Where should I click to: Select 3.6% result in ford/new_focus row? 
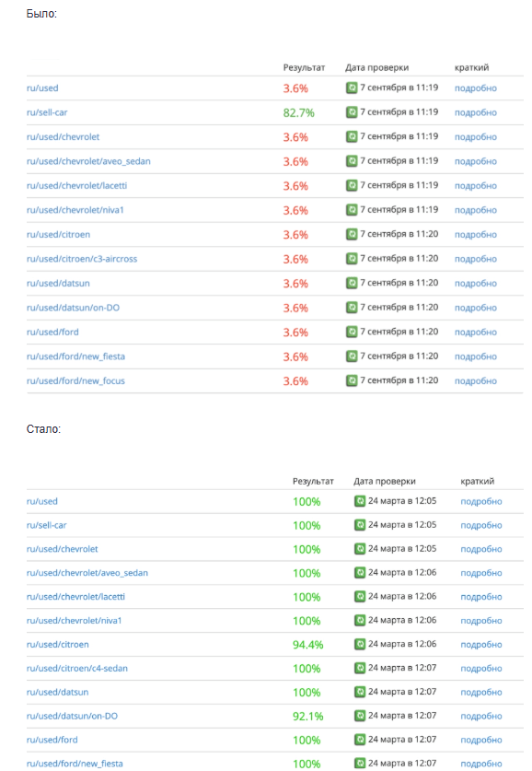pos(295,381)
